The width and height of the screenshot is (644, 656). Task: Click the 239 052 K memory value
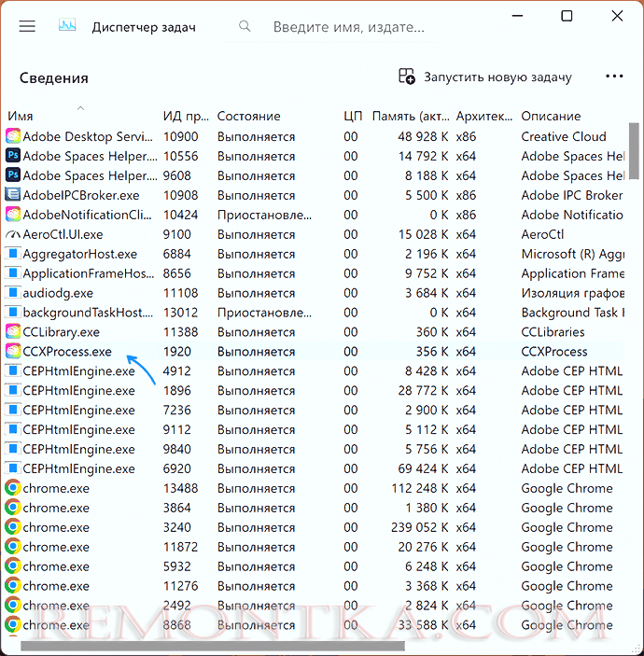420,527
